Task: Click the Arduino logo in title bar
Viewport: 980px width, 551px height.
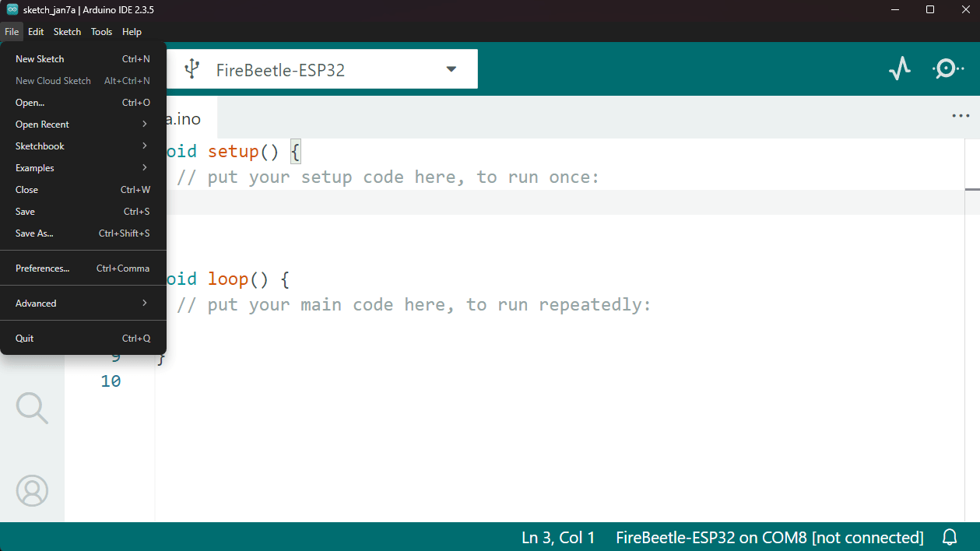Action: click(x=12, y=9)
